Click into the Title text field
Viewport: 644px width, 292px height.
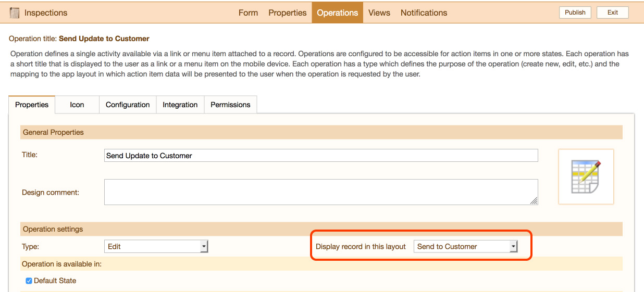click(x=321, y=156)
